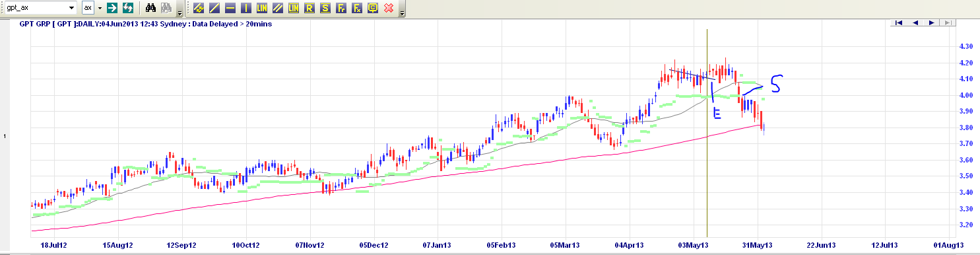The image size is (980, 255).
Task: Open the binoculars search icon
Action: (x=150, y=8)
